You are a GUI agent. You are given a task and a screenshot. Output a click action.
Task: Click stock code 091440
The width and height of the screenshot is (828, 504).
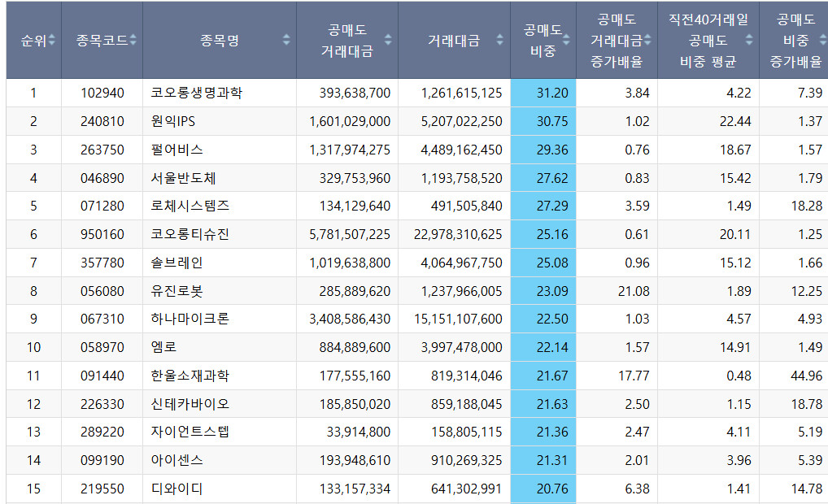tap(102, 376)
